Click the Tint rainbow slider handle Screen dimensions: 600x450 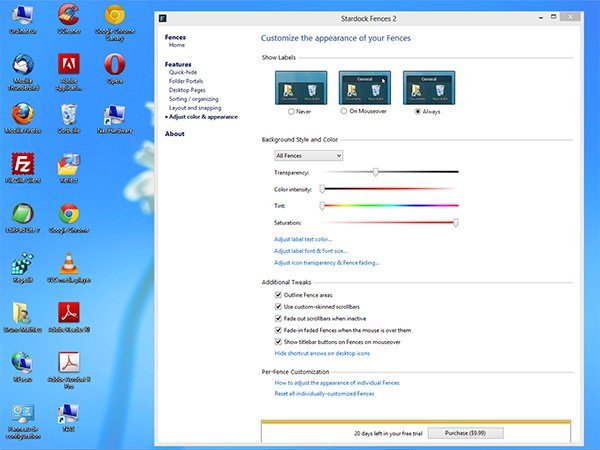click(x=322, y=205)
